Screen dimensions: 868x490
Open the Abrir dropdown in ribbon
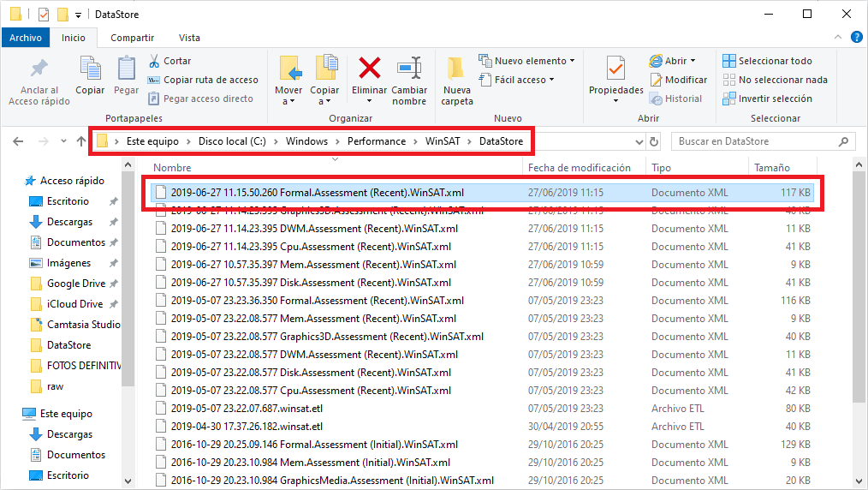[x=672, y=61]
